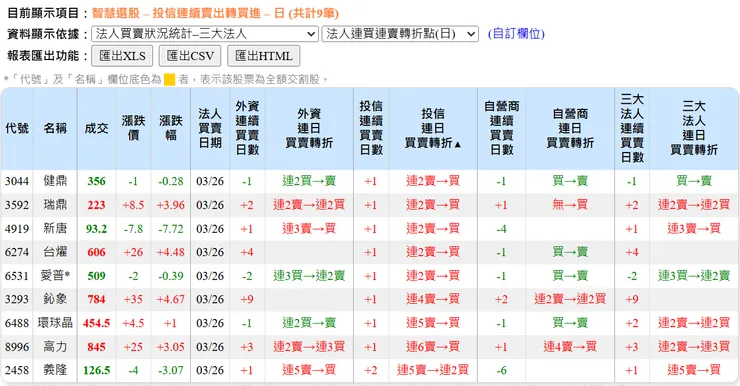Open stock name 新唐
Viewport: 740px width, 386px height.
[x=55, y=228]
